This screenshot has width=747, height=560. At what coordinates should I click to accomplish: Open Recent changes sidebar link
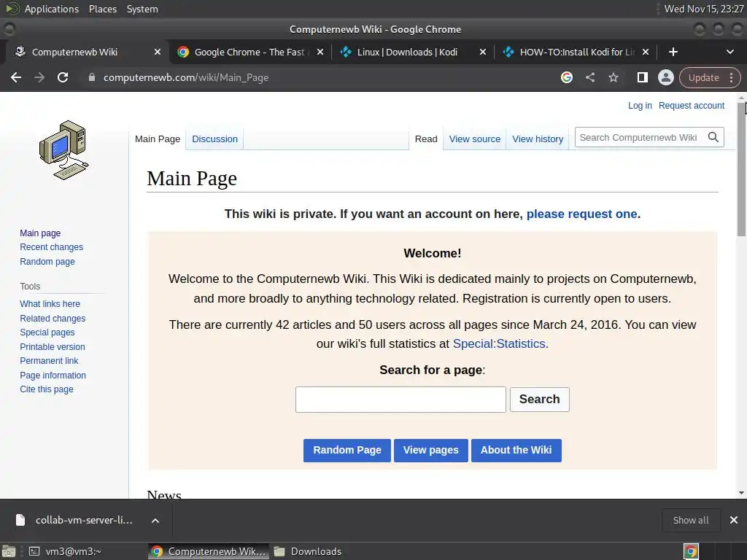[x=52, y=247]
